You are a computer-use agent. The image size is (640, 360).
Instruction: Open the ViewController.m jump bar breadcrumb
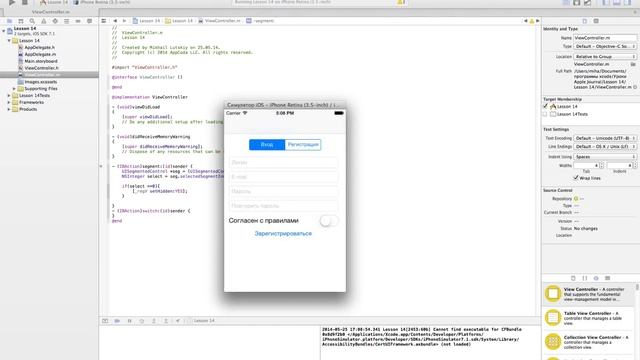pos(219,21)
